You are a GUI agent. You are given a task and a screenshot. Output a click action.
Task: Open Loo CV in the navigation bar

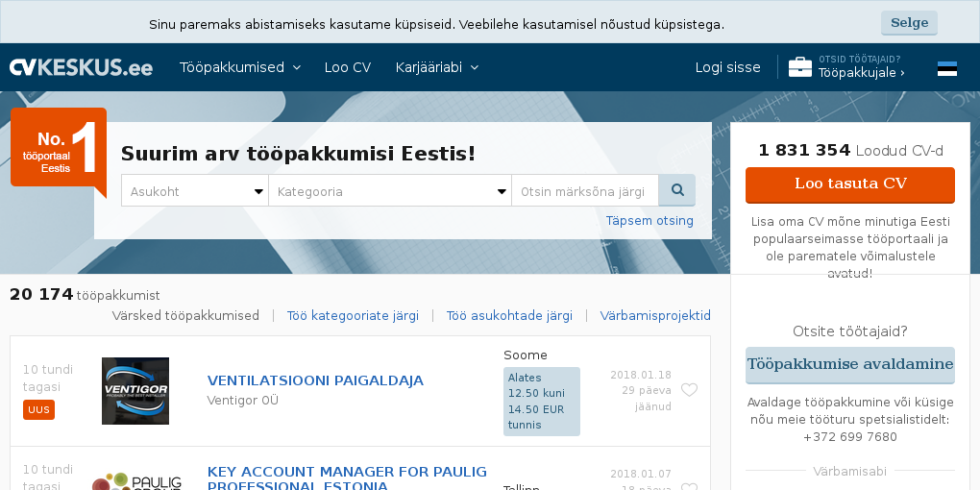[348, 67]
